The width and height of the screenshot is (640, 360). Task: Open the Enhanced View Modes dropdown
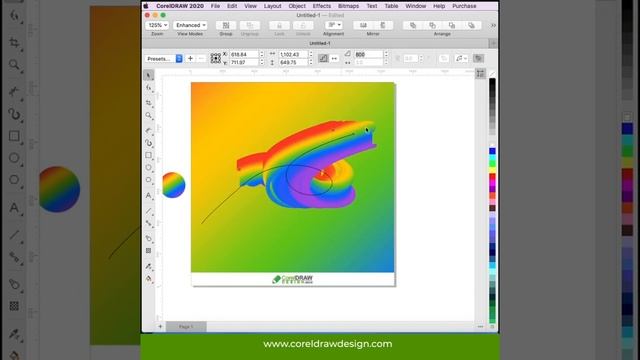pyautogui.click(x=190, y=25)
